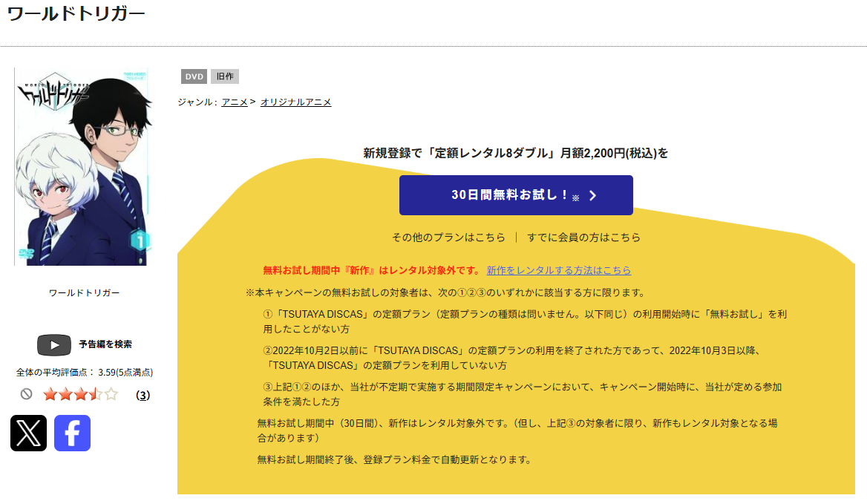Click the ①「TSUTAYA DISCAS」condition paragraph

525,321
